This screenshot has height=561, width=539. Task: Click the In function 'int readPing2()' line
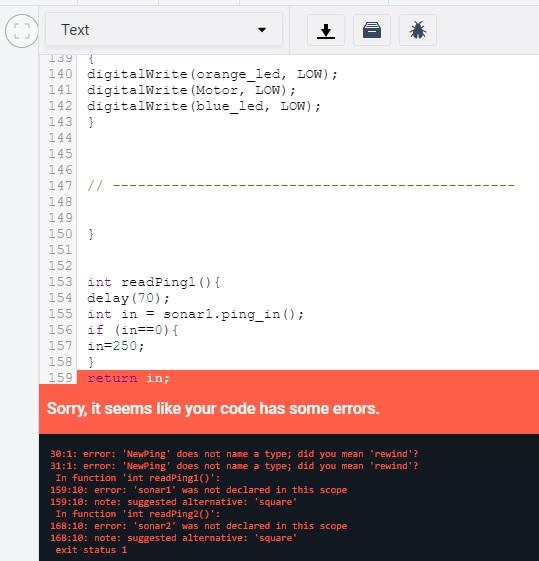138,514
